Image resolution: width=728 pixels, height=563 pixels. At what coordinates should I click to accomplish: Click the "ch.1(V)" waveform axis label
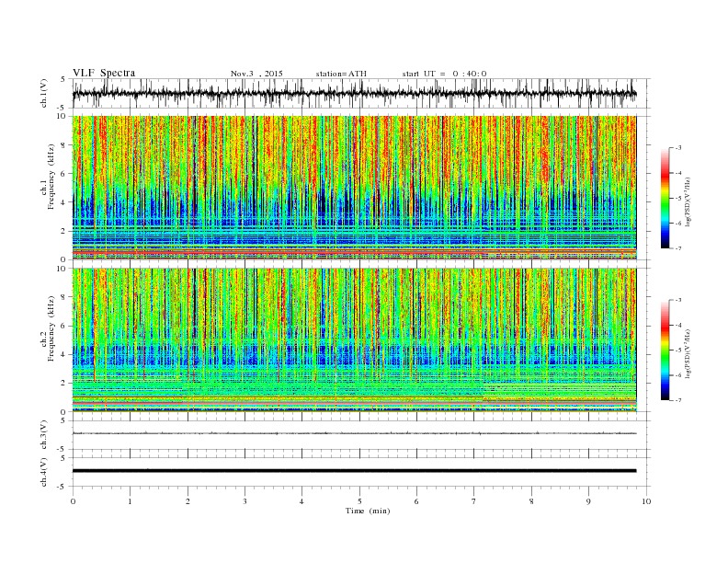44,93
